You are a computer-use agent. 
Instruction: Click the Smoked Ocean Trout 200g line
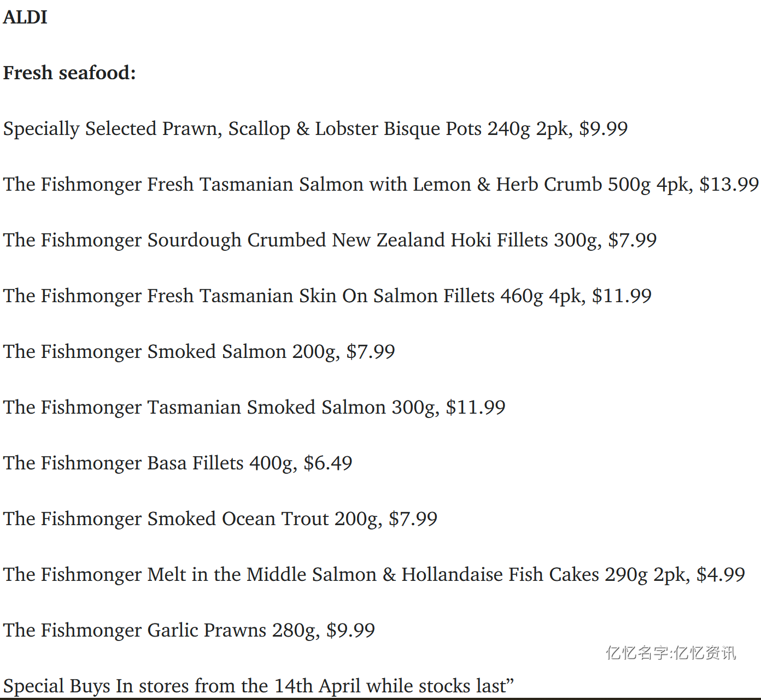220,519
